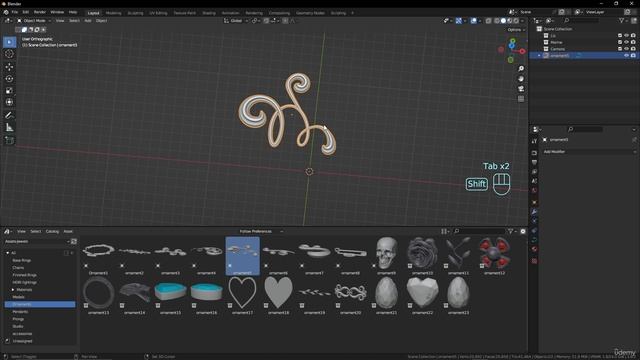Select the Pendants catalog
Image resolution: width=640 pixels, height=360 pixels.
pyautogui.click(x=20, y=312)
